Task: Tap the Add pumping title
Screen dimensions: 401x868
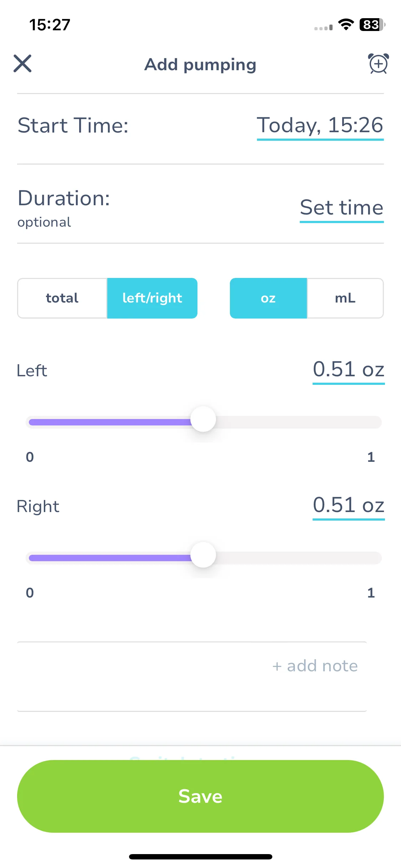Action: (200, 65)
